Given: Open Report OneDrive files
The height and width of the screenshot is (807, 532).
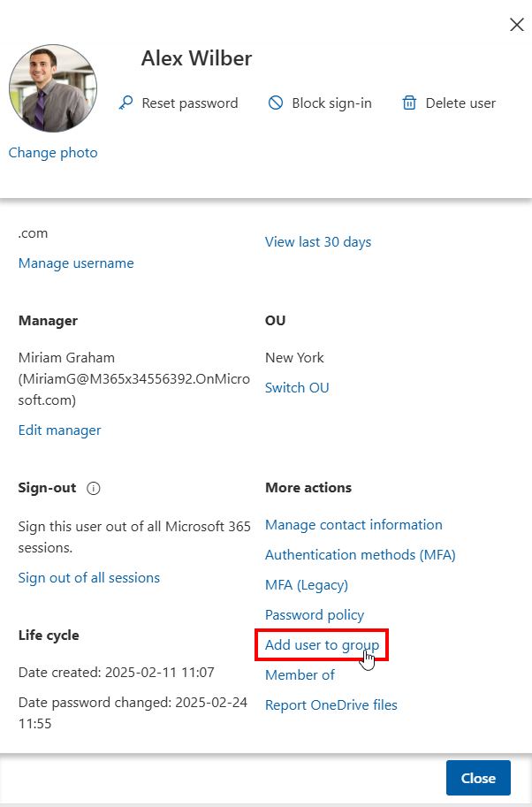Looking at the screenshot, I should pyautogui.click(x=331, y=705).
